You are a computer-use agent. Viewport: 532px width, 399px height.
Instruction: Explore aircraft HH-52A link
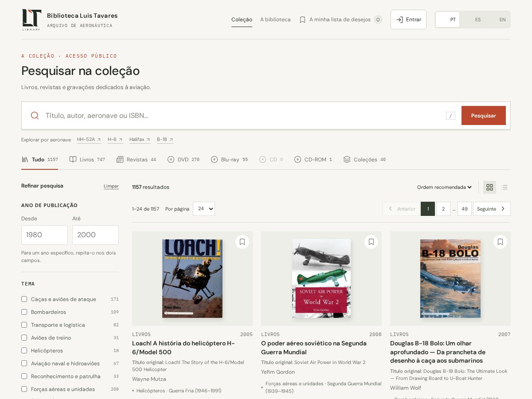point(89,140)
